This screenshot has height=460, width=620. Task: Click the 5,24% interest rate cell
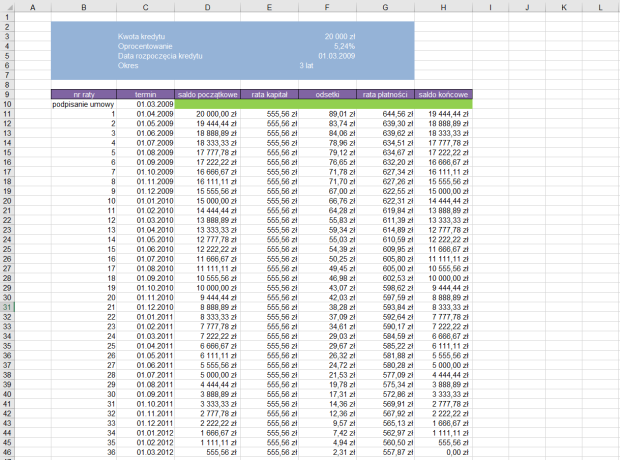(x=344, y=45)
